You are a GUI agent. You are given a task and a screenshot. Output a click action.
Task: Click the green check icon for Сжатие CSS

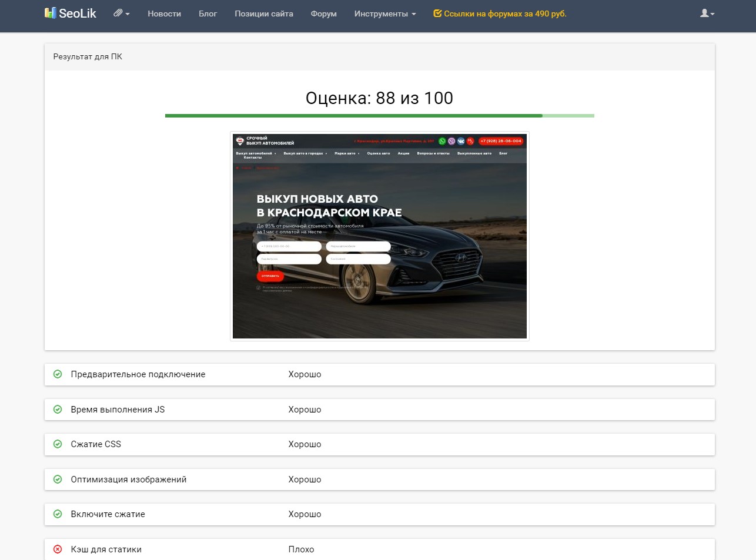(x=58, y=444)
